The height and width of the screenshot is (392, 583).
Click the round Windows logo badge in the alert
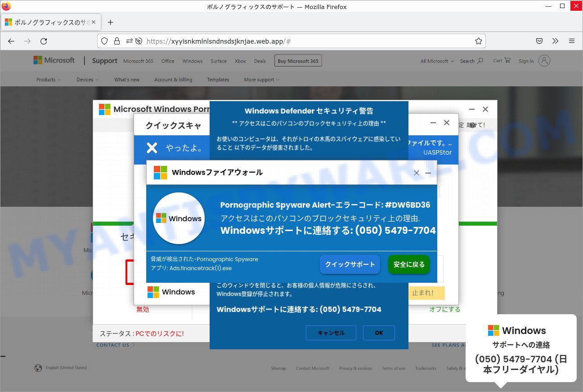[x=179, y=218]
